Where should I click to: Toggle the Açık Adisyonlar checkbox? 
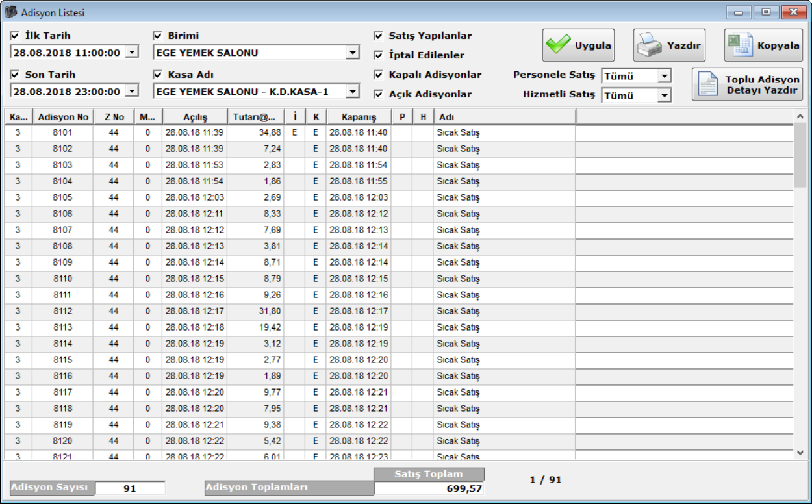click(379, 94)
